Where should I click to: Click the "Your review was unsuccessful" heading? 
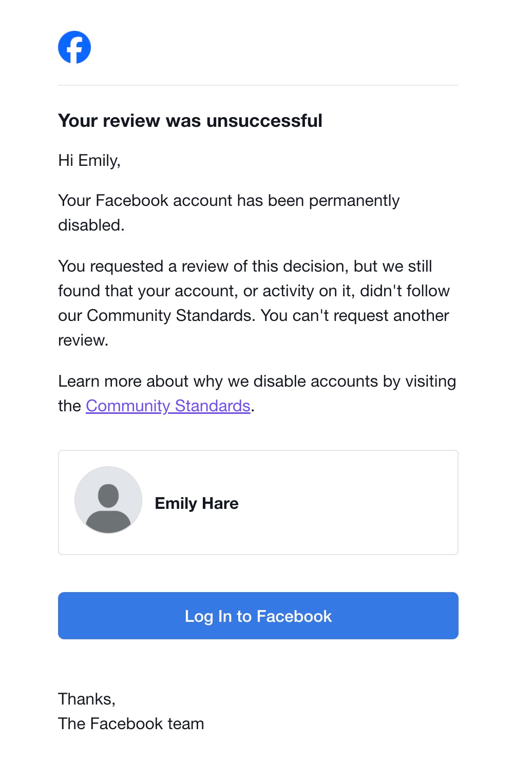(x=190, y=121)
